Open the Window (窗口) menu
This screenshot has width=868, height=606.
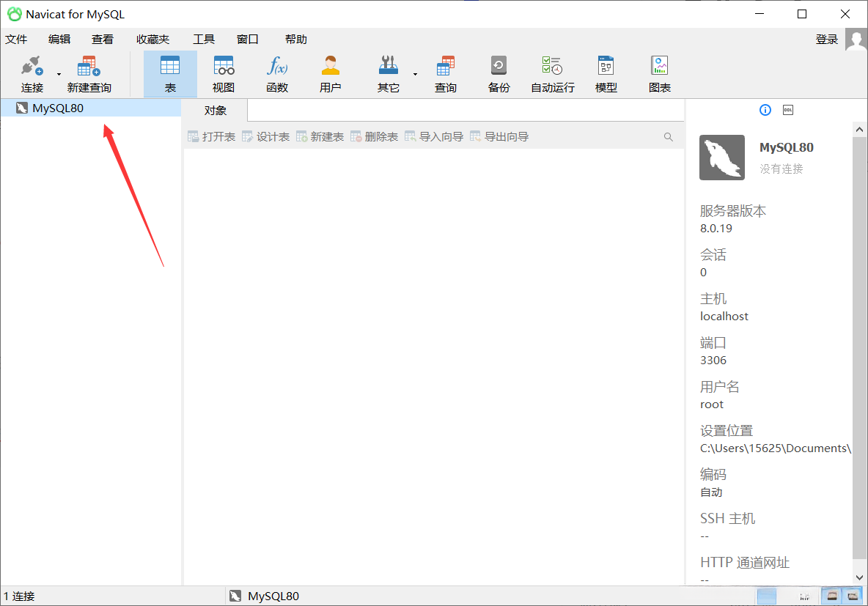[248, 40]
